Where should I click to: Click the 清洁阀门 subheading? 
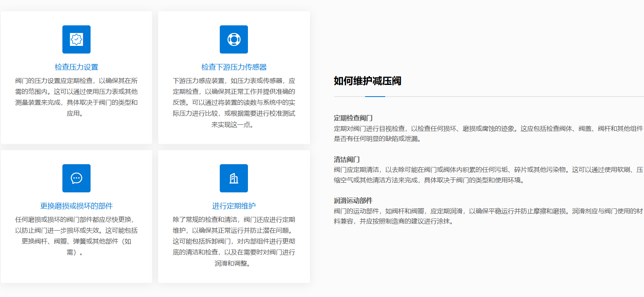(x=347, y=159)
